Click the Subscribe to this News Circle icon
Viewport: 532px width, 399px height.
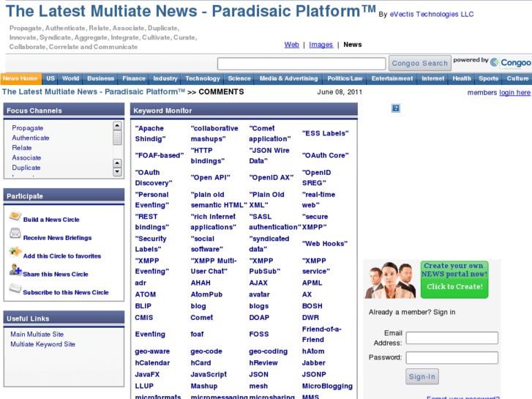(x=15, y=288)
